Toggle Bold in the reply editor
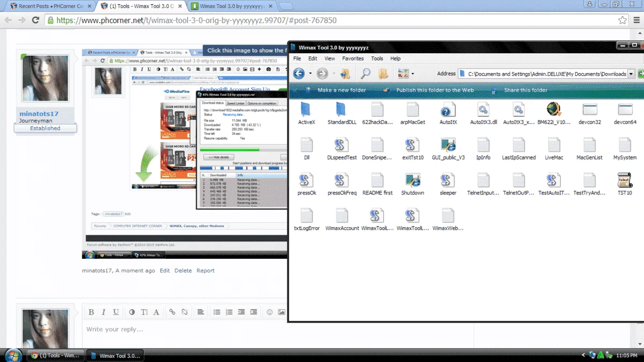This screenshot has width=644, height=362. pos(91,313)
